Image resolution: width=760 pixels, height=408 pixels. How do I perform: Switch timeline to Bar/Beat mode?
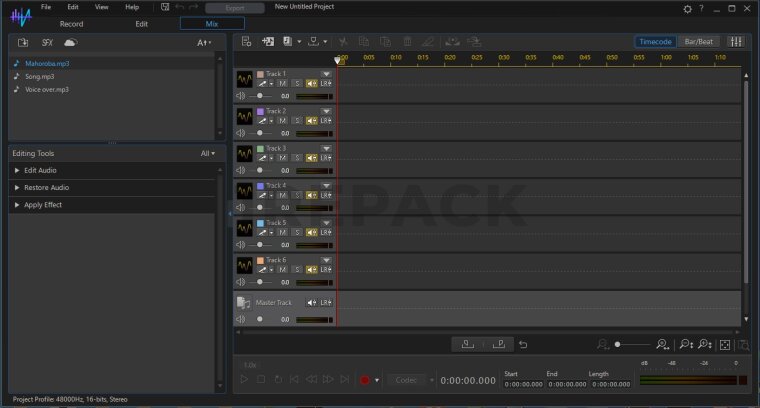point(699,42)
